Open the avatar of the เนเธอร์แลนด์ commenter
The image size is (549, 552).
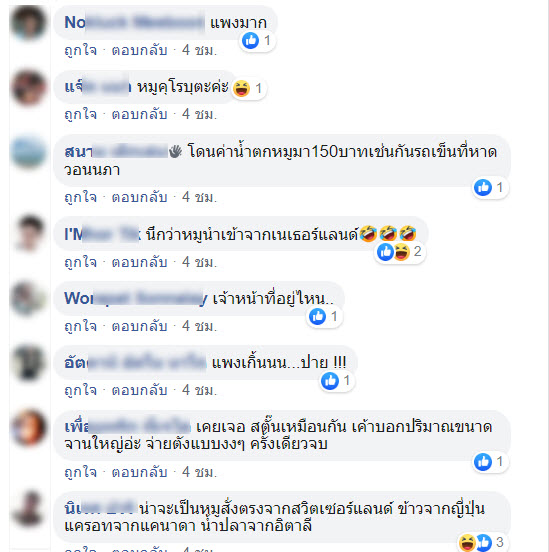29,233
